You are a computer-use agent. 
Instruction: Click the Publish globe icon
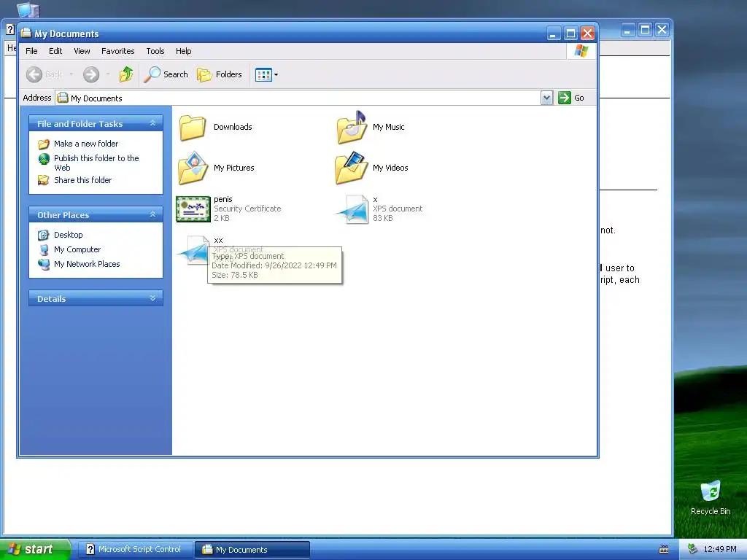[x=44, y=158]
